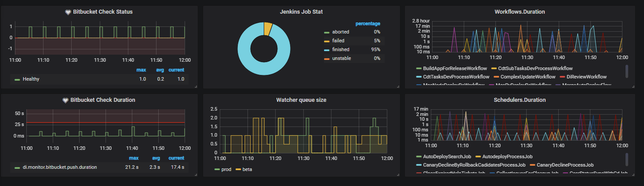Click failed 5% value in Jenkins legend
644x186 pixels.
pos(377,41)
